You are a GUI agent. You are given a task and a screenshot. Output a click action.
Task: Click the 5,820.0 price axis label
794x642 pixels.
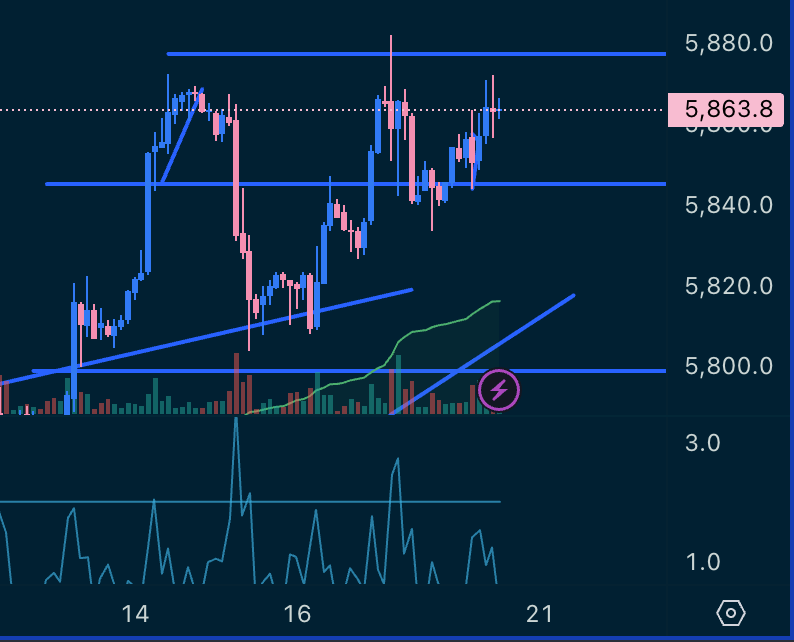(728, 286)
